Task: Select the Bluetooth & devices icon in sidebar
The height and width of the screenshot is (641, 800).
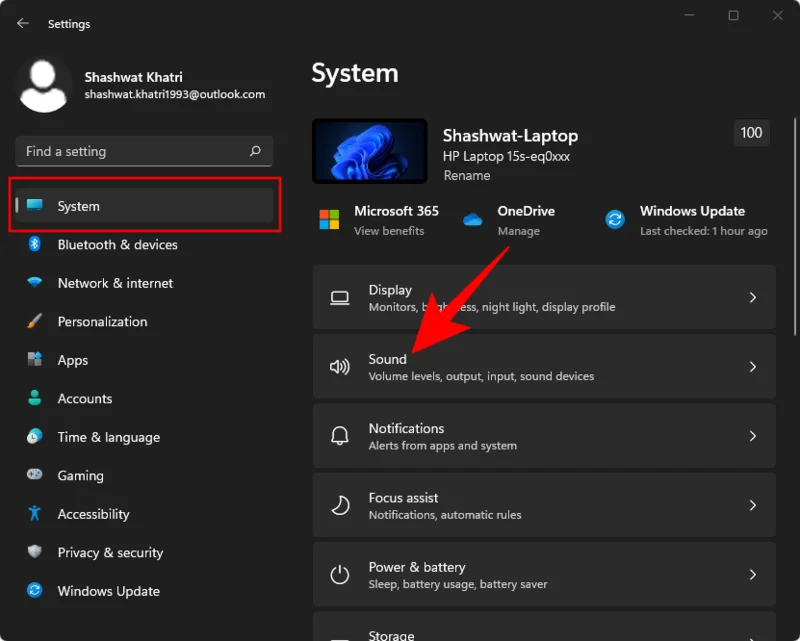Action: point(34,245)
